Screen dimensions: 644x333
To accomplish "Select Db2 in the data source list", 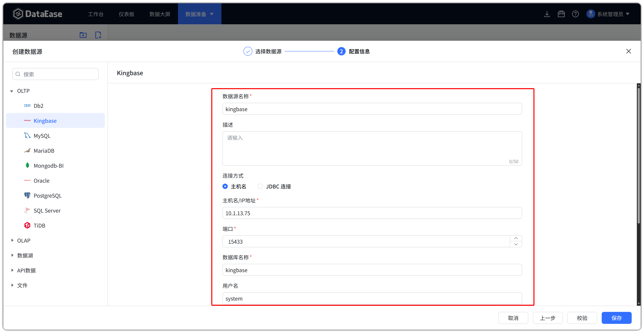I will (55, 106).
